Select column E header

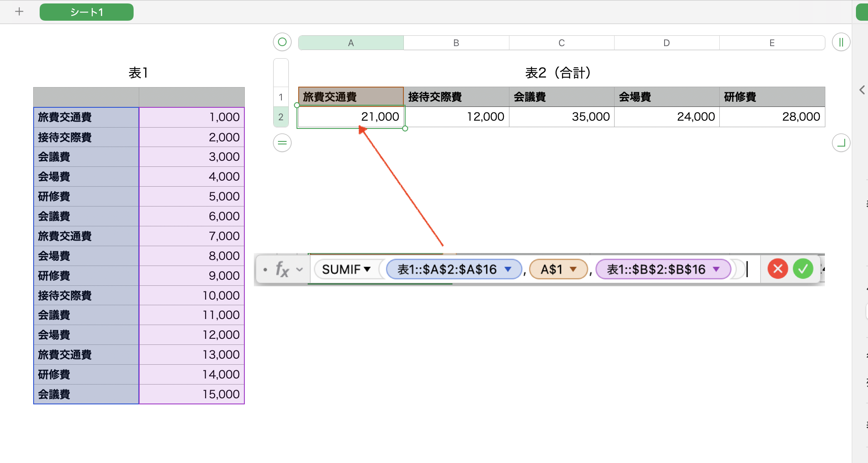click(x=772, y=43)
